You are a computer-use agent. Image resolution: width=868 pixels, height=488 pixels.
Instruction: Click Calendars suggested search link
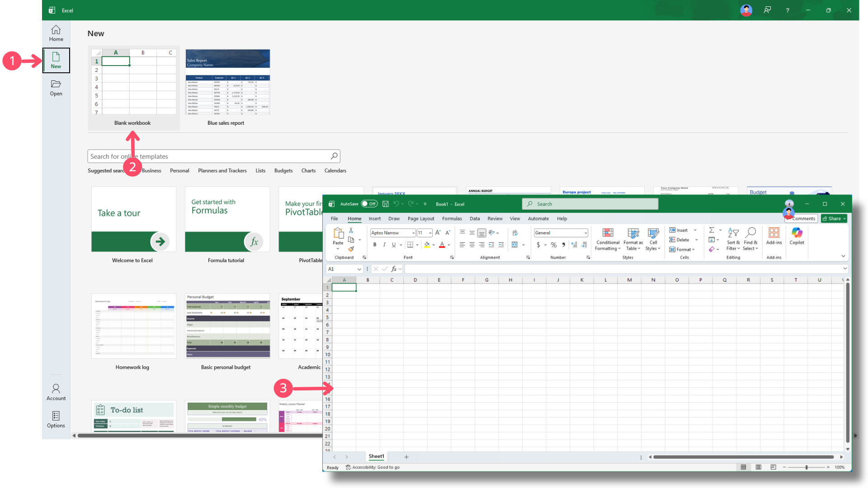click(335, 170)
